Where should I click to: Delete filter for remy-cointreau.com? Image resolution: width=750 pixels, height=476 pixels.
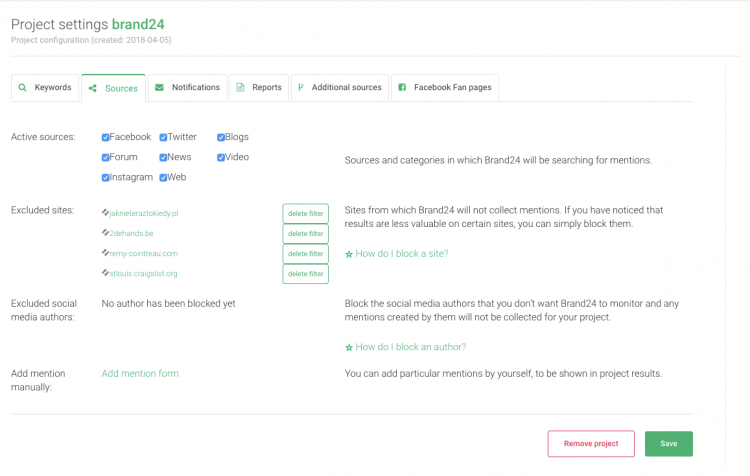click(x=306, y=254)
